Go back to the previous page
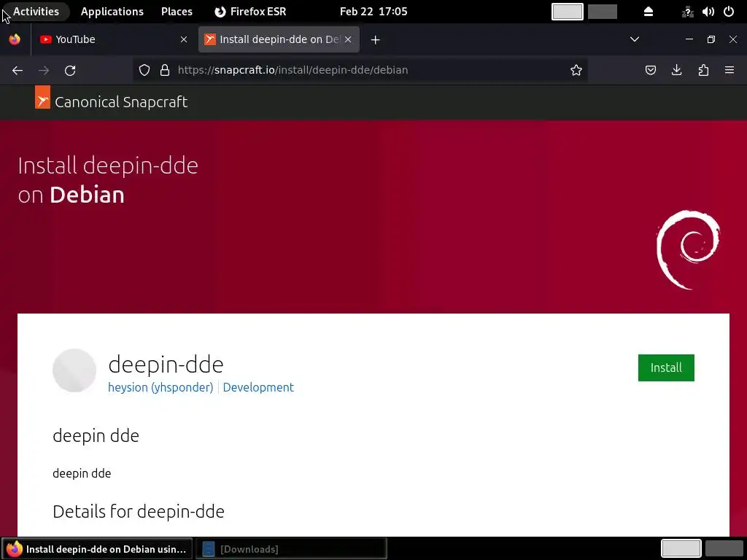 click(x=18, y=71)
